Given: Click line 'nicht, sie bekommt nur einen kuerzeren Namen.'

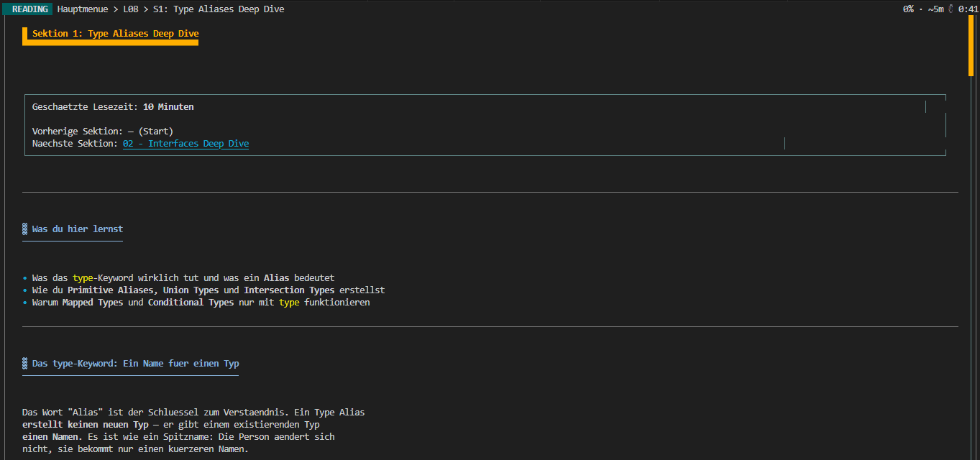Looking at the screenshot, I should tap(135, 449).
